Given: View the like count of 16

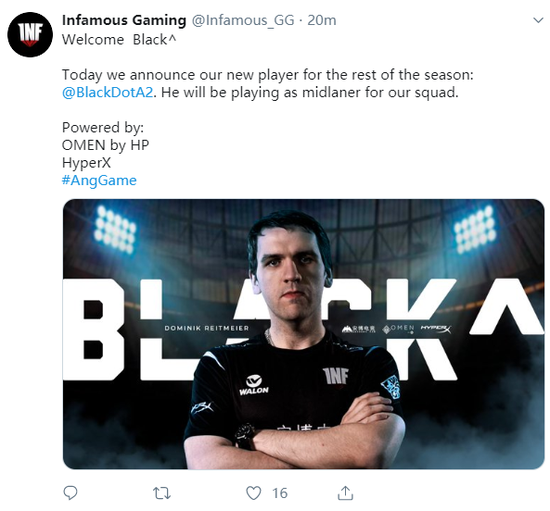Looking at the screenshot, I should (x=280, y=493).
